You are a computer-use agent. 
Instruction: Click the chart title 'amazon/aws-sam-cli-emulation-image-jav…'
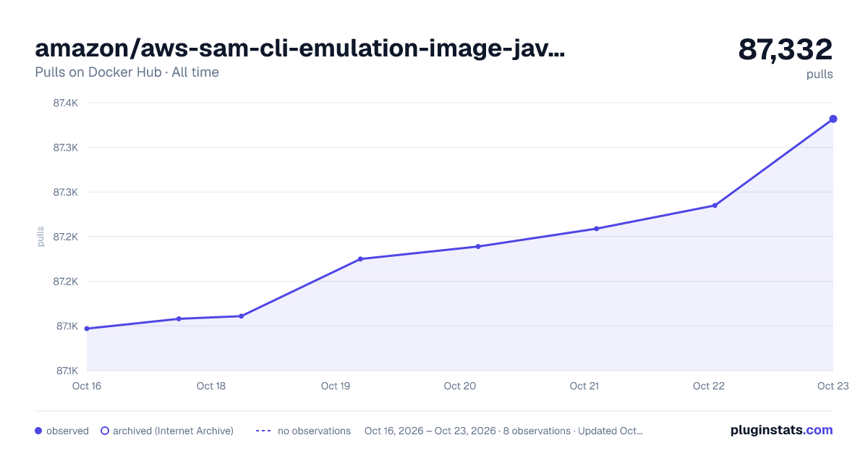(x=300, y=48)
